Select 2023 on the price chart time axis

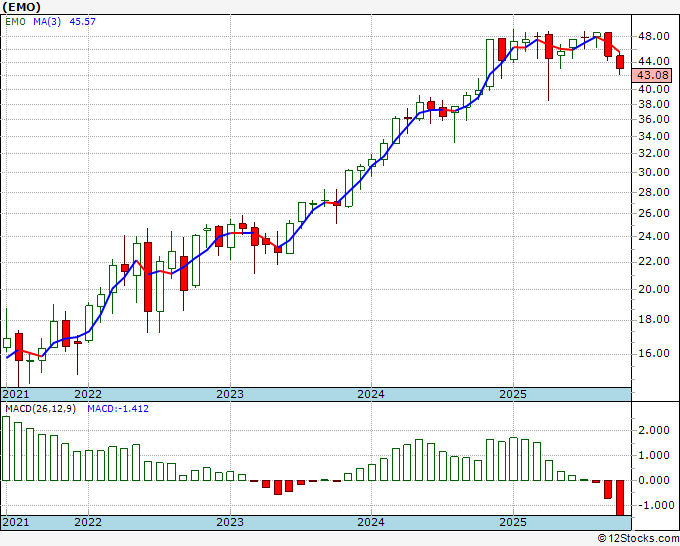tap(230, 394)
